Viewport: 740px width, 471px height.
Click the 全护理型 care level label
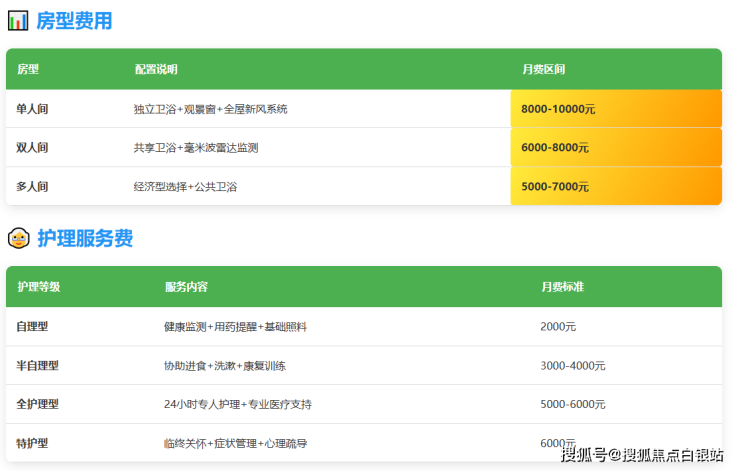point(38,404)
